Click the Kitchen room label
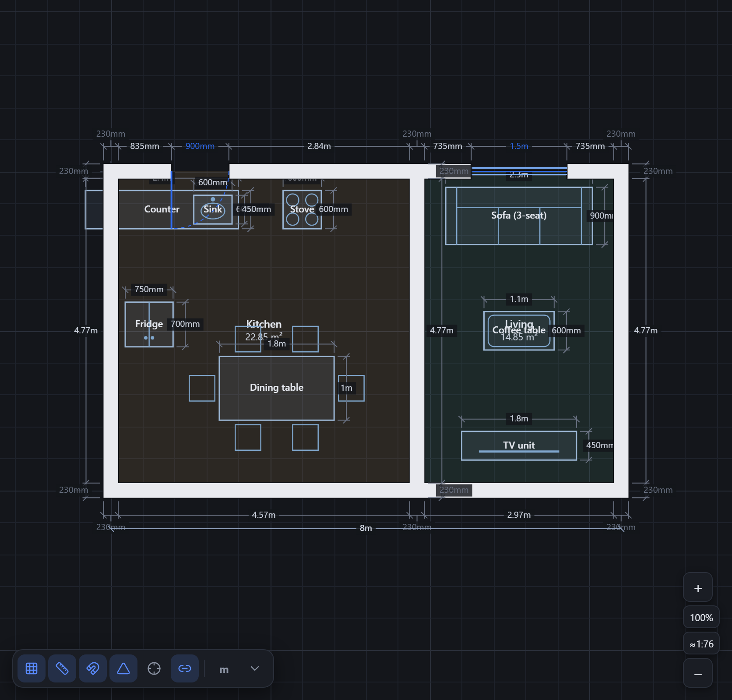Image resolution: width=732 pixels, height=700 pixels. point(264,324)
